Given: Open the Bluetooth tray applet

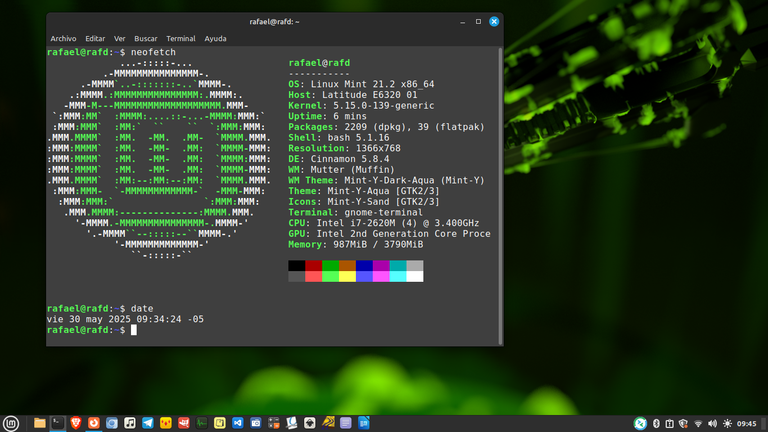Looking at the screenshot, I should coord(656,423).
